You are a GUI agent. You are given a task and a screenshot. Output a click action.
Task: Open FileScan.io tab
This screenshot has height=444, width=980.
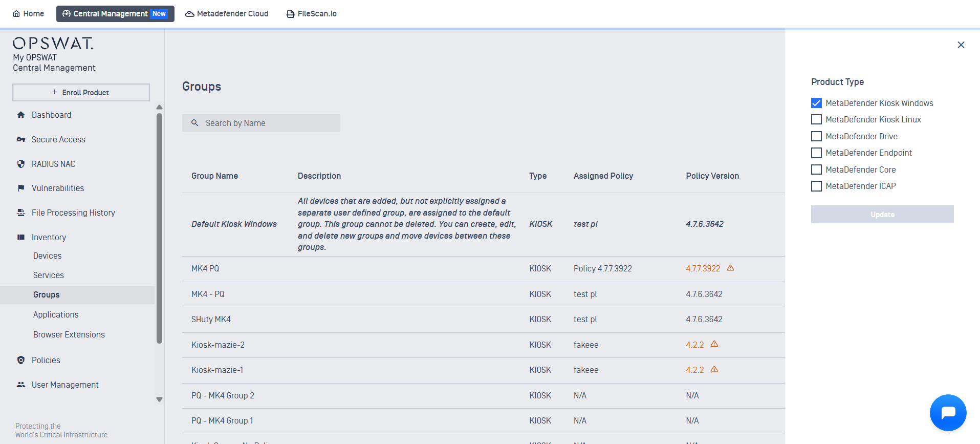pyautogui.click(x=311, y=14)
